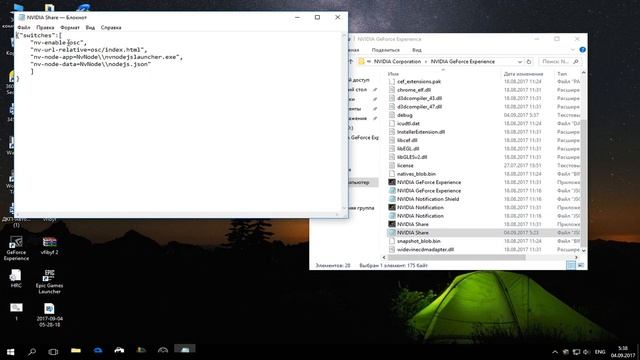Screen dimensions: 640x360
Task: Select NVIDIA Share application dated 11:31
Action: (413, 224)
